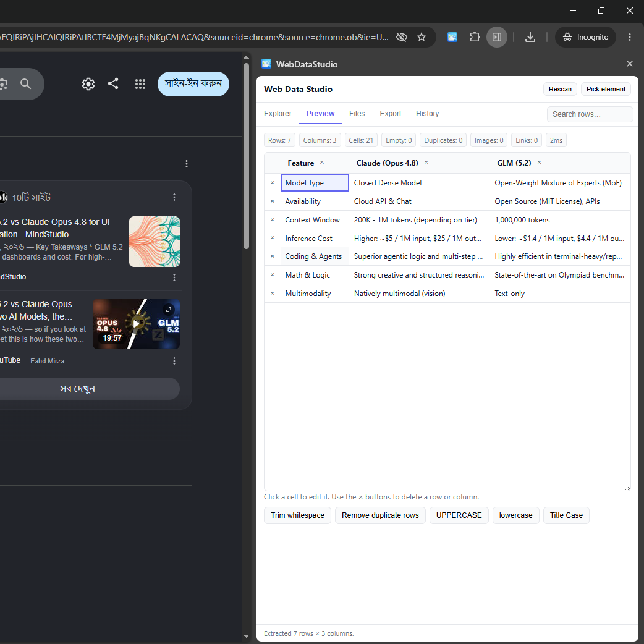Image resolution: width=644 pixels, height=644 pixels.
Task: Delete the Feature column
Action: point(322,162)
